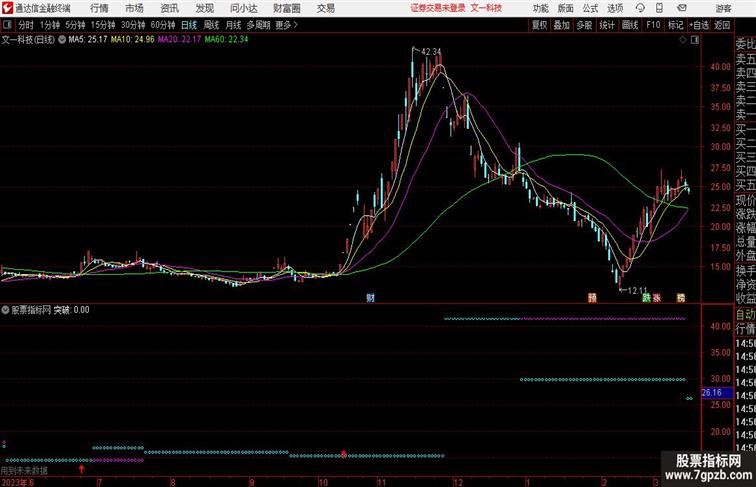Open the 多周期 multi-period view

pyautogui.click(x=258, y=25)
